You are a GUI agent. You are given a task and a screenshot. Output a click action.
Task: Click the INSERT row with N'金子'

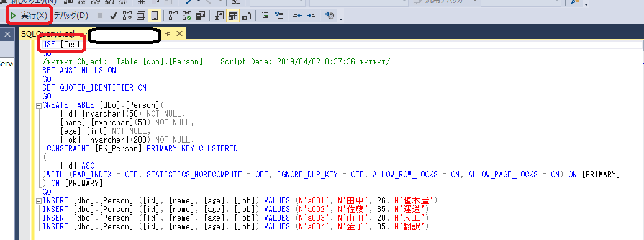tap(236, 226)
